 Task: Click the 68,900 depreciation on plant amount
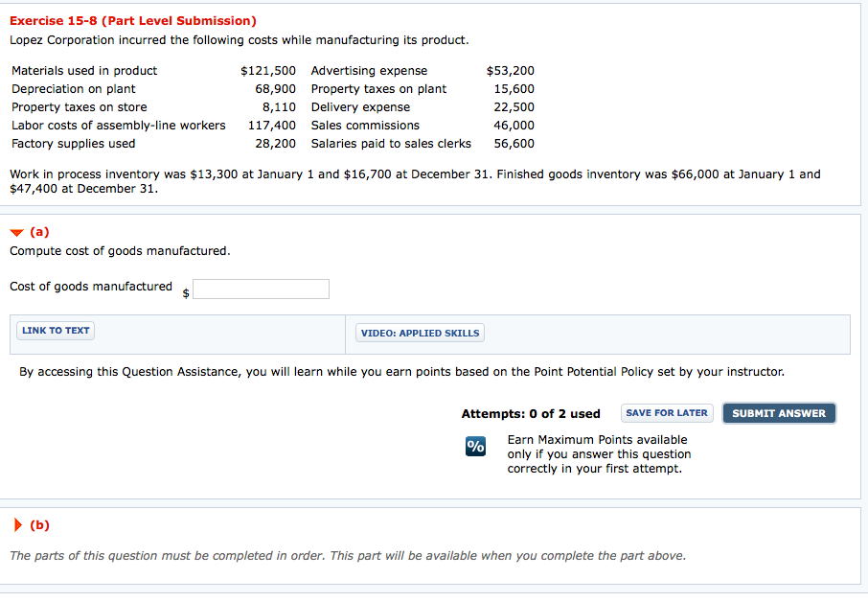(x=275, y=89)
